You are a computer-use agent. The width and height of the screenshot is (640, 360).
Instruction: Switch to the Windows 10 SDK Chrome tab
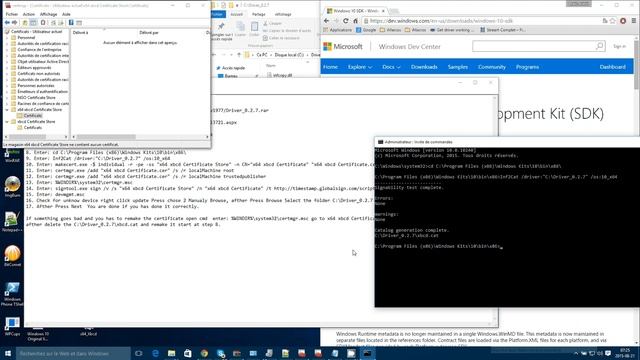coord(356,11)
